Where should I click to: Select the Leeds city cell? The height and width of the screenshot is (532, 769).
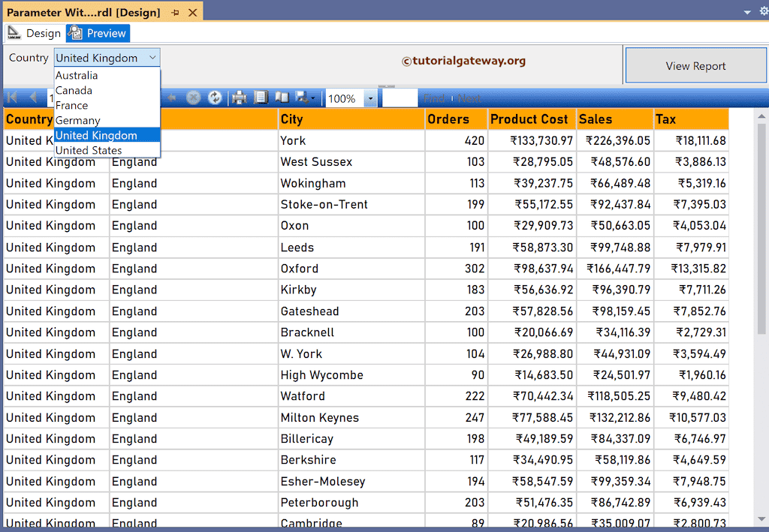point(351,248)
